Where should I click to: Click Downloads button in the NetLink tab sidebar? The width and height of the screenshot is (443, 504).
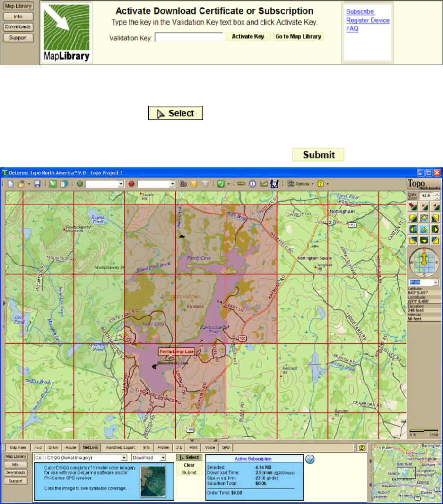[x=15, y=472]
